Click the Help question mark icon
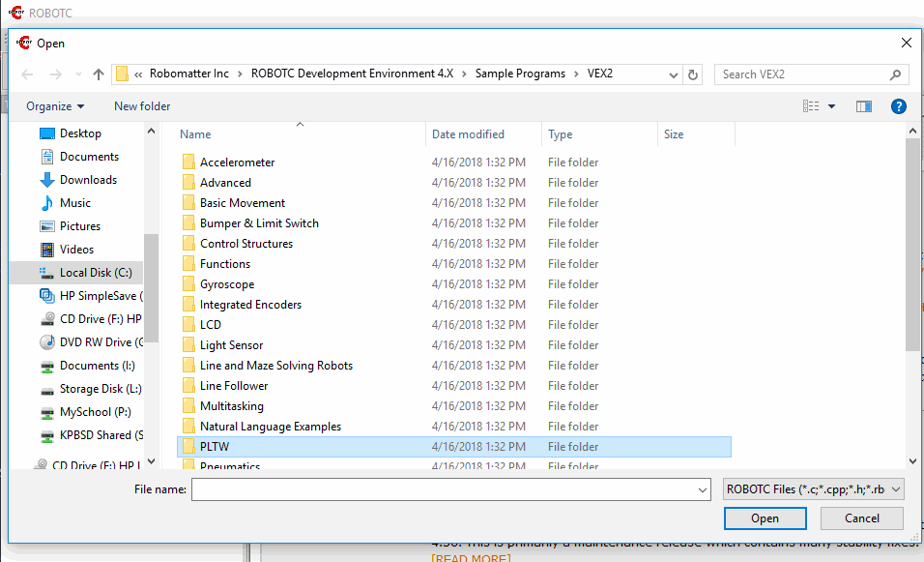The width and height of the screenshot is (924, 562). click(x=898, y=106)
